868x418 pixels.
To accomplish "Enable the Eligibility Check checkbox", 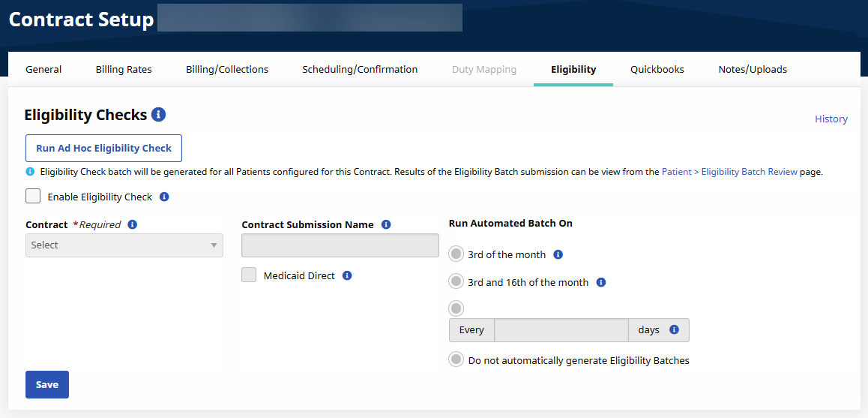I will pyautogui.click(x=33, y=197).
